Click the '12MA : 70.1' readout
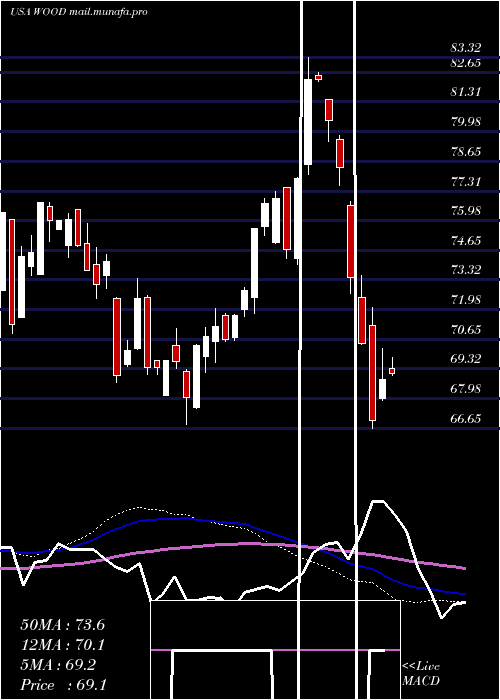This screenshot has width=500, height=700. point(63,645)
